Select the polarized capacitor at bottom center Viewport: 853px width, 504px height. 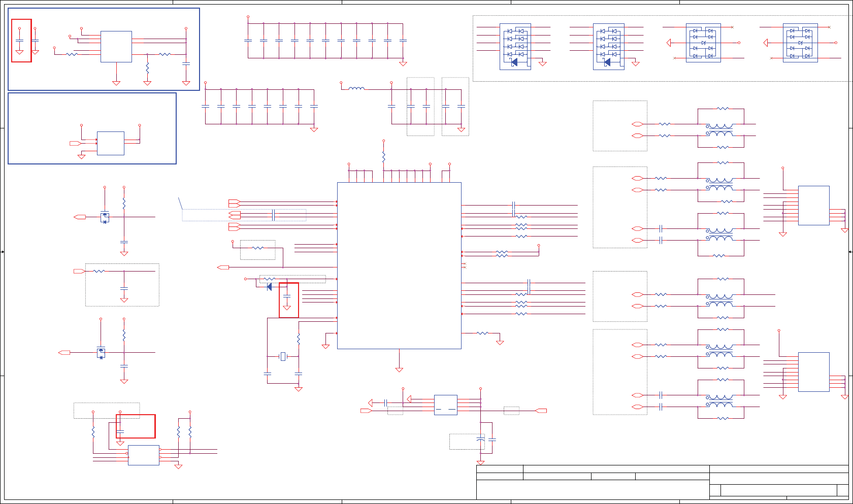[x=480, y=440]
